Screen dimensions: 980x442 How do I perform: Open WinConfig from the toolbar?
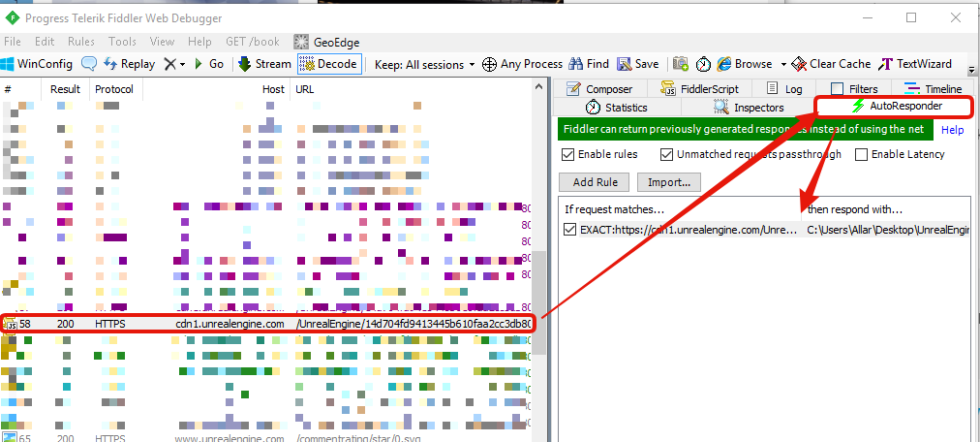[37, 64]
